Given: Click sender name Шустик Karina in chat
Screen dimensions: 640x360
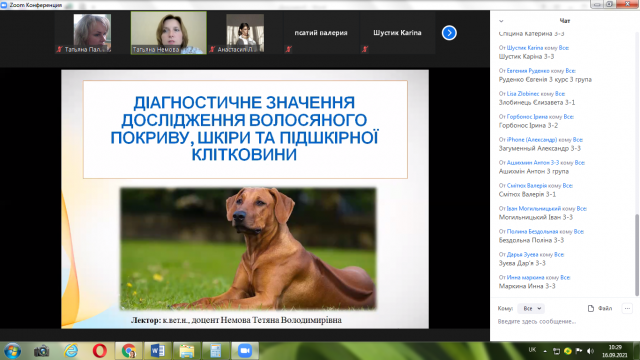Looking at the screenshot, I should coord(524,48).
